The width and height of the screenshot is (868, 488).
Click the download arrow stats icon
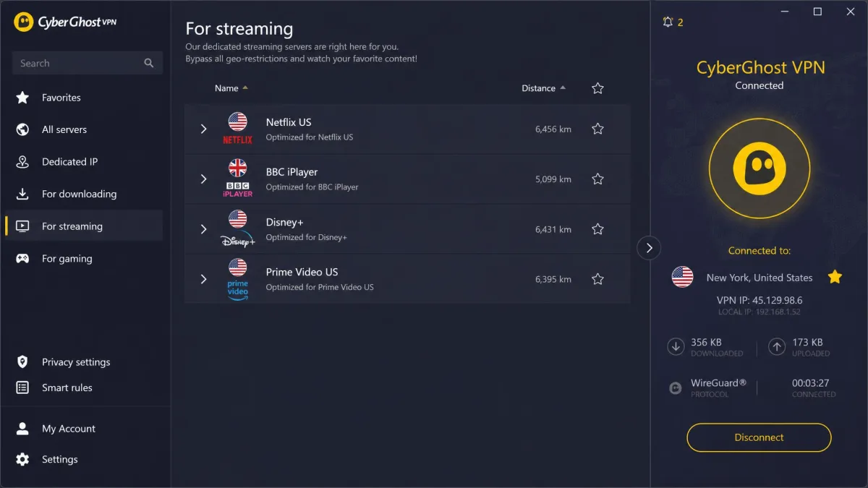tap(676, 347)
